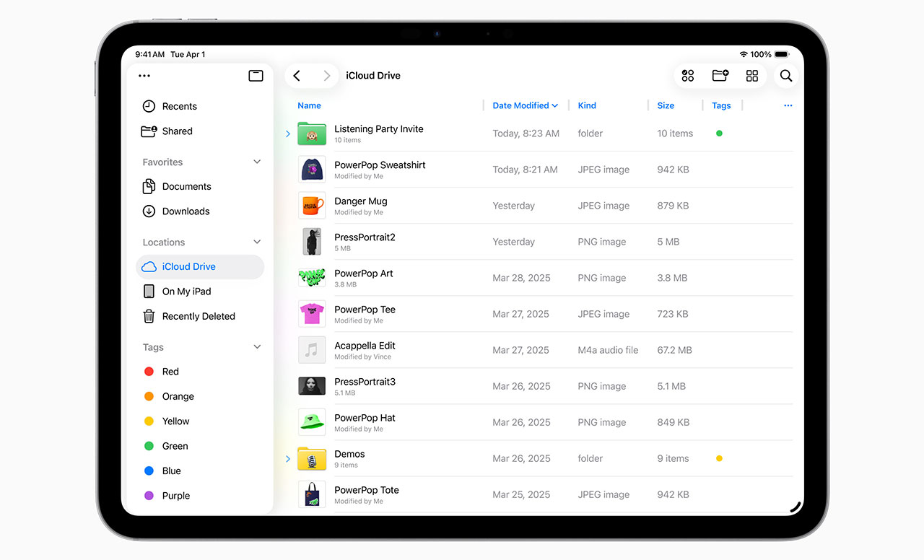Expand the Listening Party Invite folder
This screenshot has height=560, width=924.
point(288,134)
